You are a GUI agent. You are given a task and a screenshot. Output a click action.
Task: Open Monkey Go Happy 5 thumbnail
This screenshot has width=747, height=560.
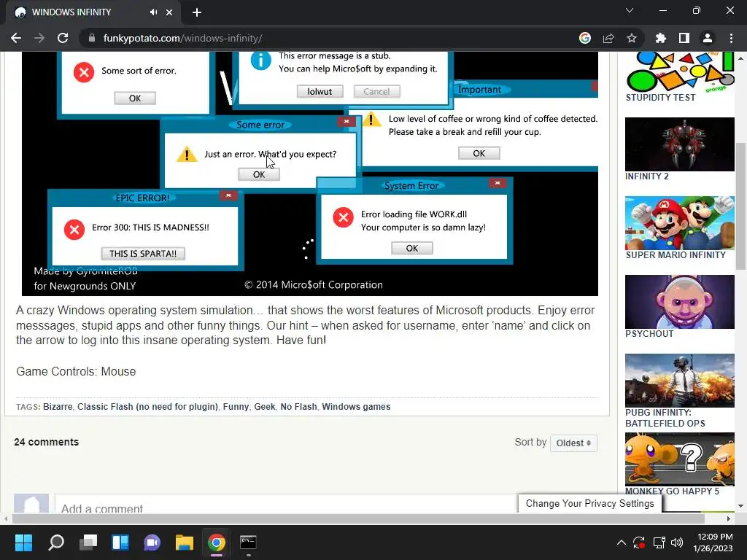click(x=680, y=459)
